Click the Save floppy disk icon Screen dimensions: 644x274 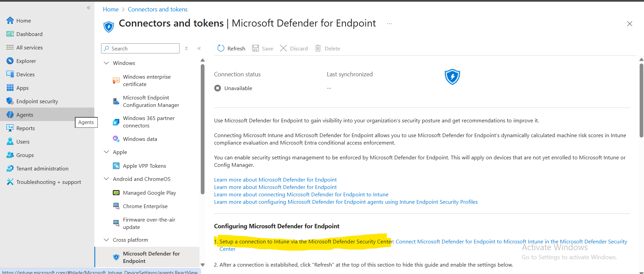pyautogui.click(x=256, y=48)
